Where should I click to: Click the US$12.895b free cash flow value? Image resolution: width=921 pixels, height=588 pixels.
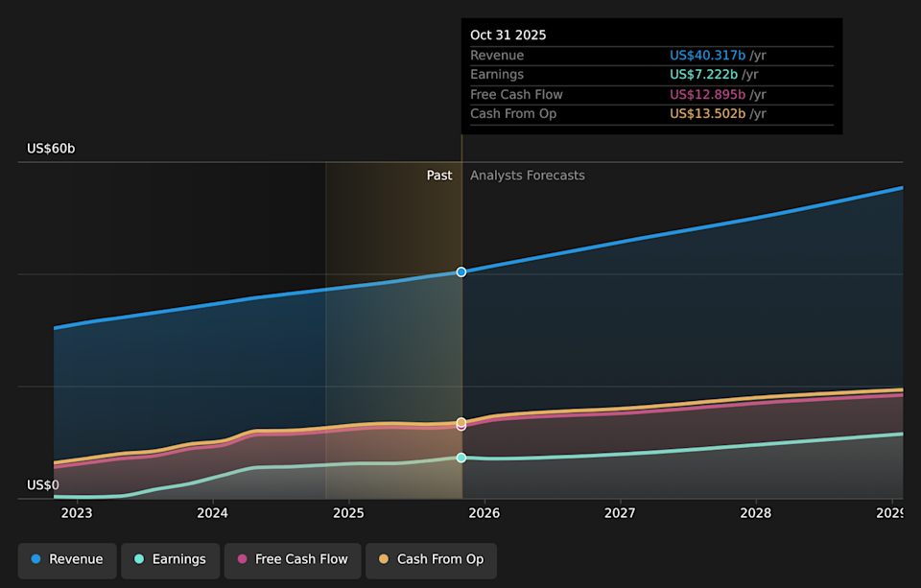click(x=707, y=94)
